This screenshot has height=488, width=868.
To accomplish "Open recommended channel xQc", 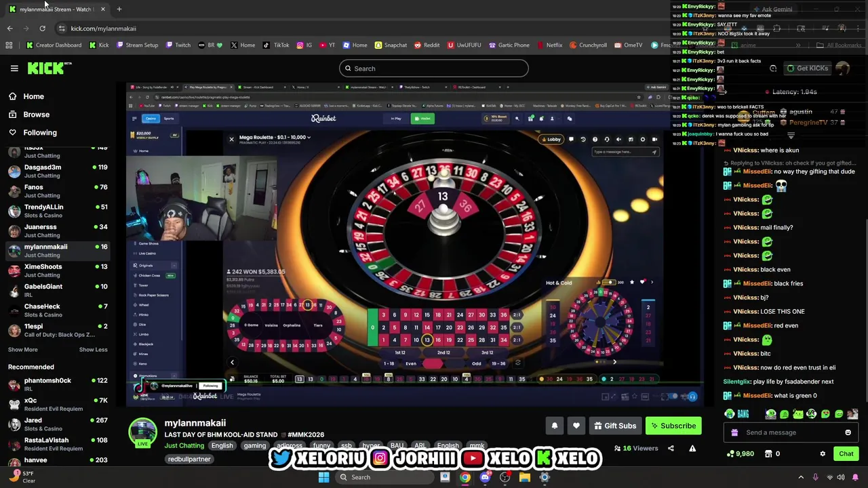I will 58,404.
